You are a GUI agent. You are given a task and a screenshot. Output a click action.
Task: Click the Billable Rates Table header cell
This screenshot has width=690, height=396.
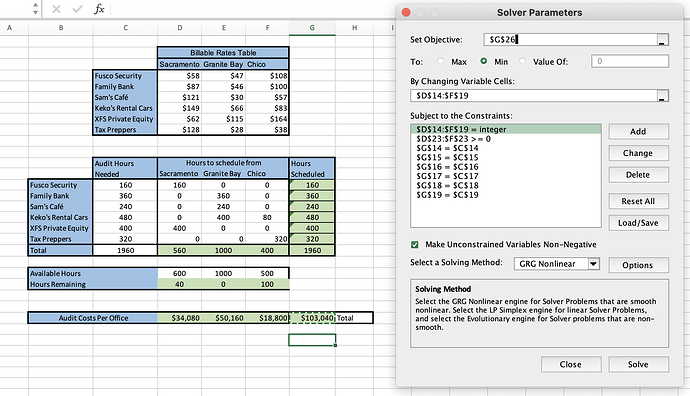223,53
